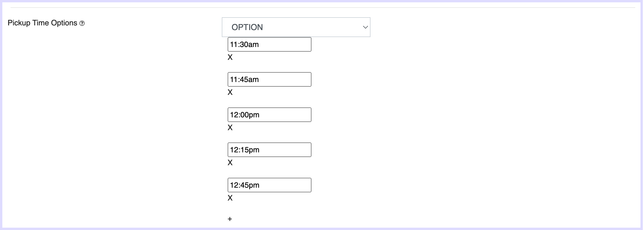Click empty space right of 11:30am text in field
The width and height of the screenshot is (644, 230).
(x=286, y=44)
